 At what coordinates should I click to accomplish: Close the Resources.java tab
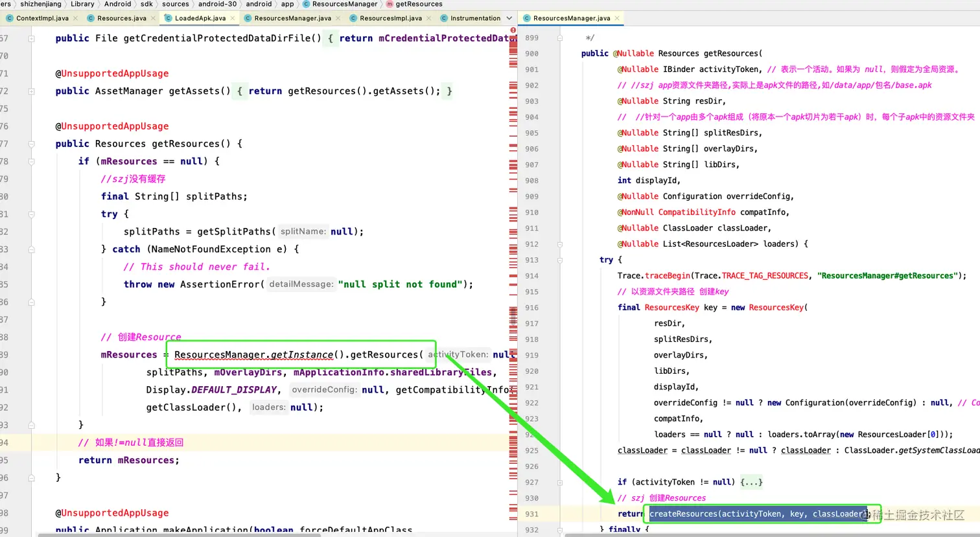click(x=153, y=18)
